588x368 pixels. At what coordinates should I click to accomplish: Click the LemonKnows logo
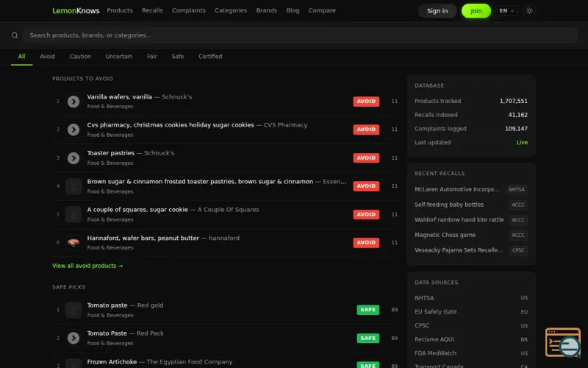pos(76,10)
